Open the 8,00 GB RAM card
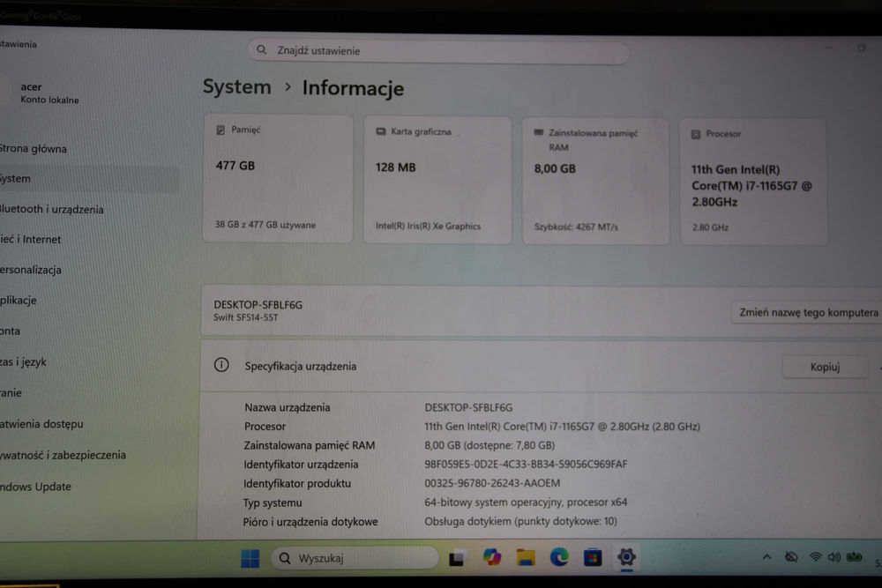882x588 pixels. coord(595,181)
